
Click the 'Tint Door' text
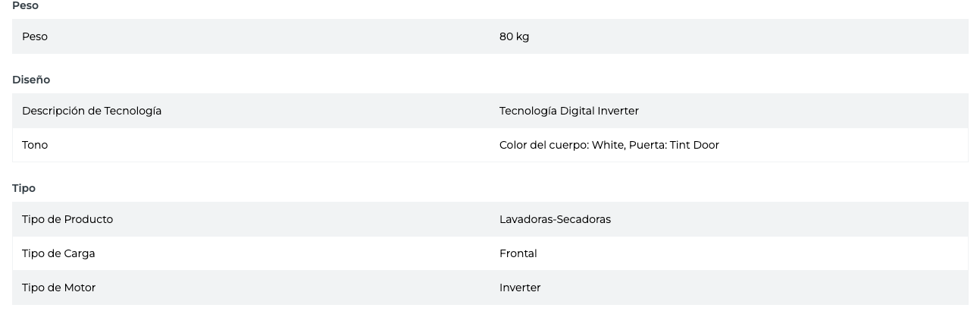694,145
